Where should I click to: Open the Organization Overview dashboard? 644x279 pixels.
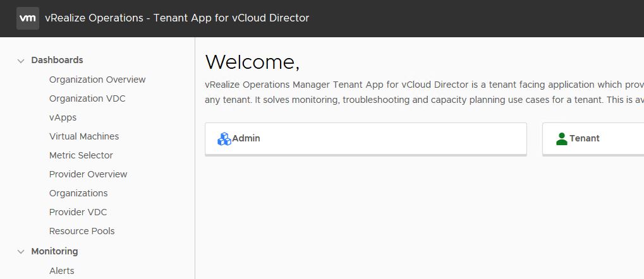click(97, 80)
